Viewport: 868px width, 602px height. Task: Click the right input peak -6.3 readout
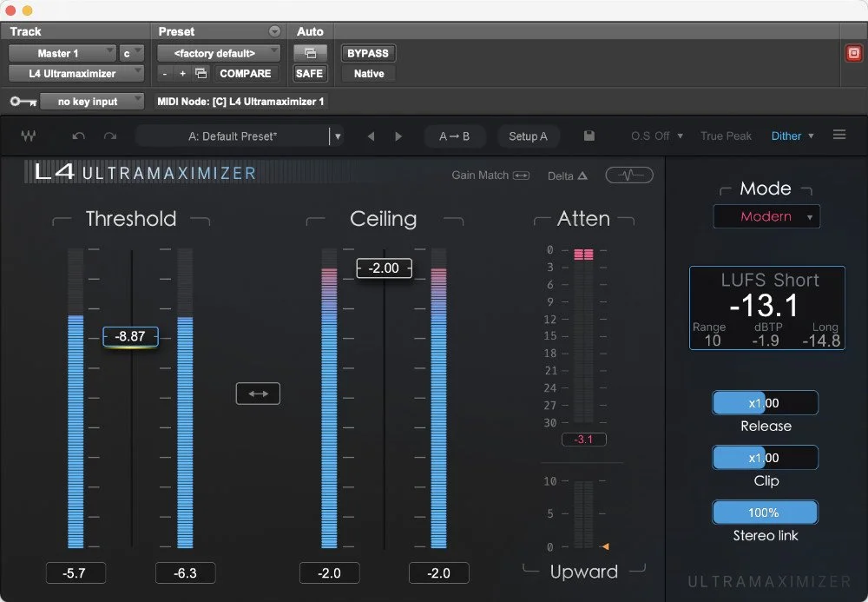click(185, 573)
